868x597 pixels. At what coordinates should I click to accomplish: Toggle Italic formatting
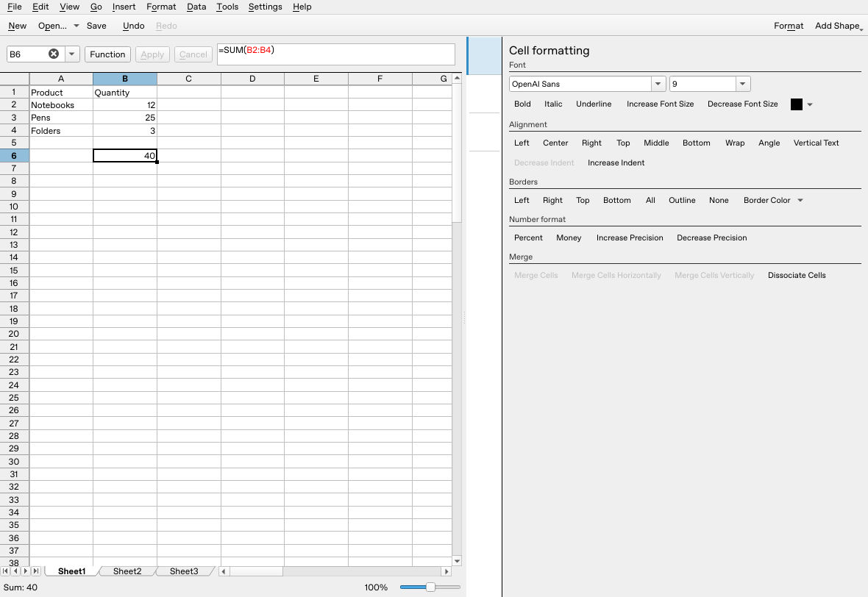553,104
